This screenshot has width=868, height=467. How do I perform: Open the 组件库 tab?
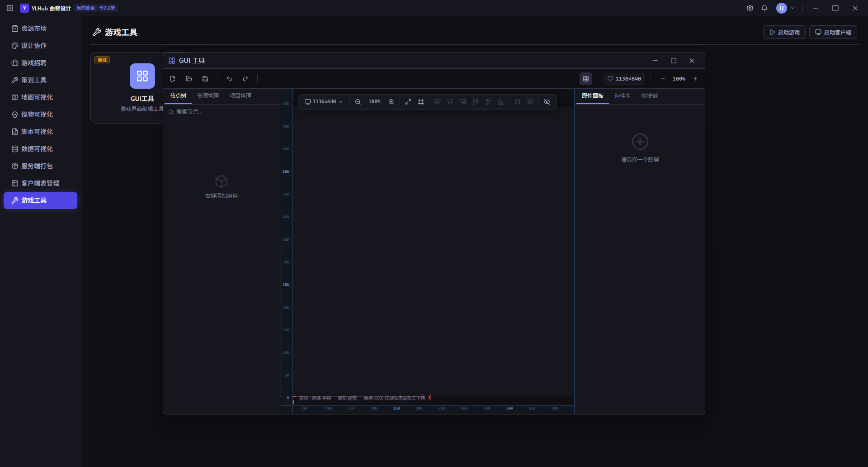pos(623,96)
